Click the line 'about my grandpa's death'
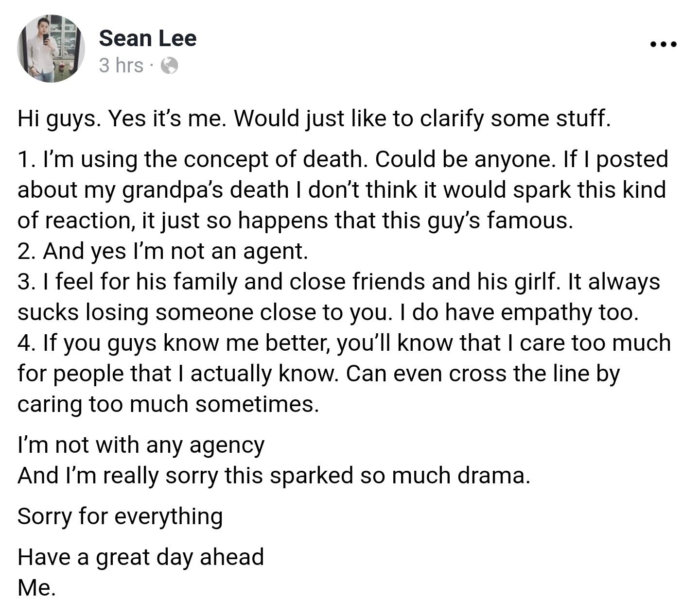Screen dimensions: 700x616 (x=342, y=190)
